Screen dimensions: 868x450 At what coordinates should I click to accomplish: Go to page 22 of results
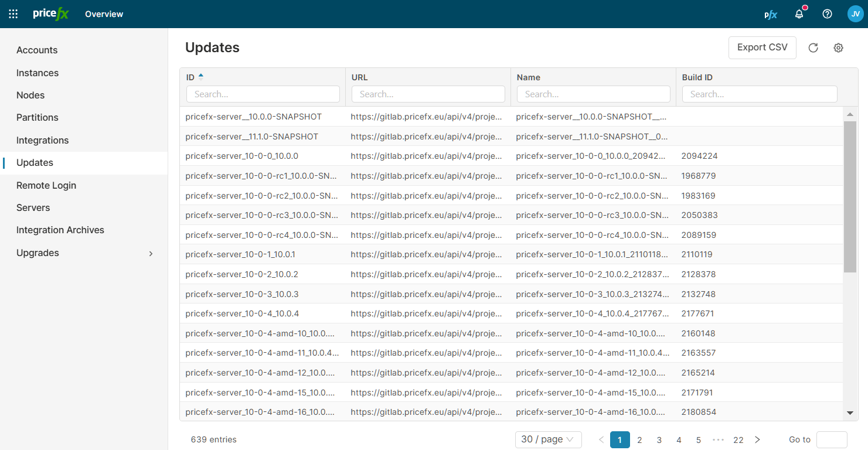[x=738, y=439]
